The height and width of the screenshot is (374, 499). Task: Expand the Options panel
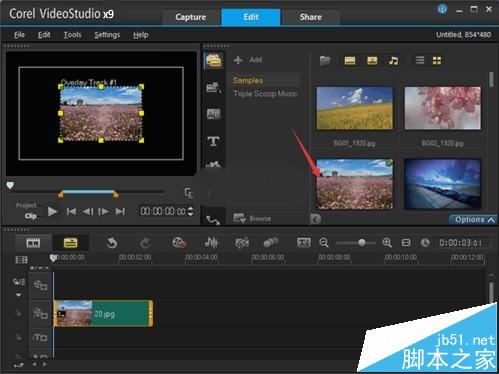click(x=473, y=220)
